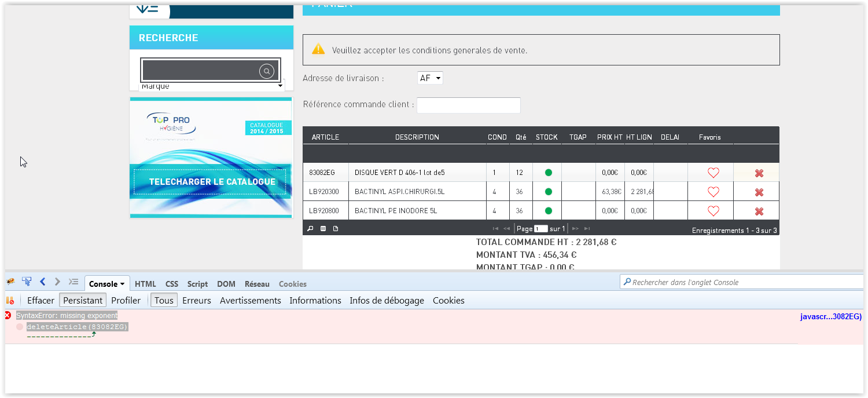Click the Effacer button to clear console
The height and width of the screenshot is (398, 868).
[x=41, y=300]
